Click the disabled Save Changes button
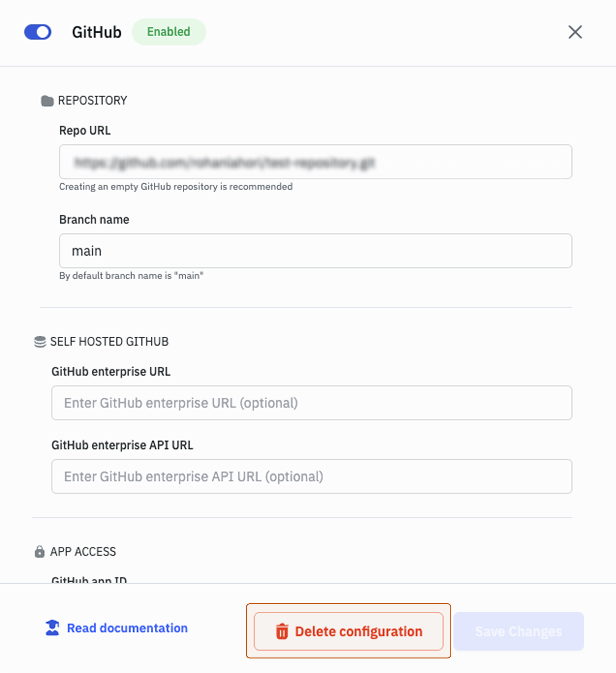 pyautogui.click(x=518, y=631)
